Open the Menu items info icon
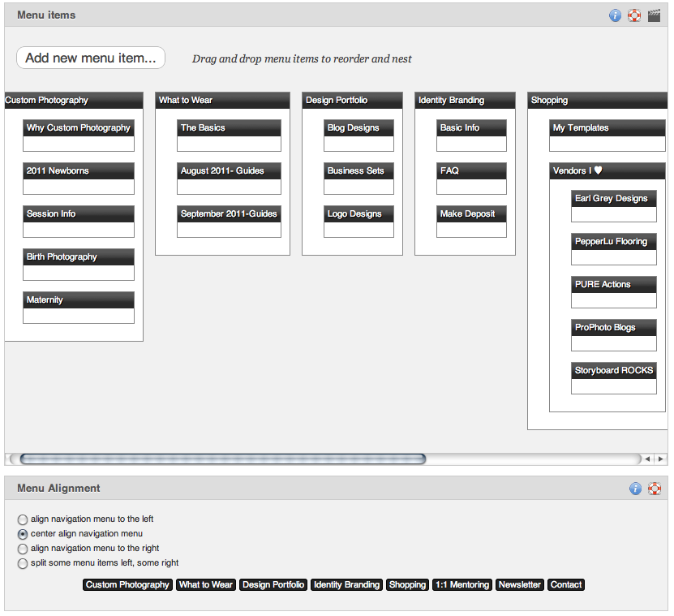This screenshot has height=616, width=674. coord(615,15)
